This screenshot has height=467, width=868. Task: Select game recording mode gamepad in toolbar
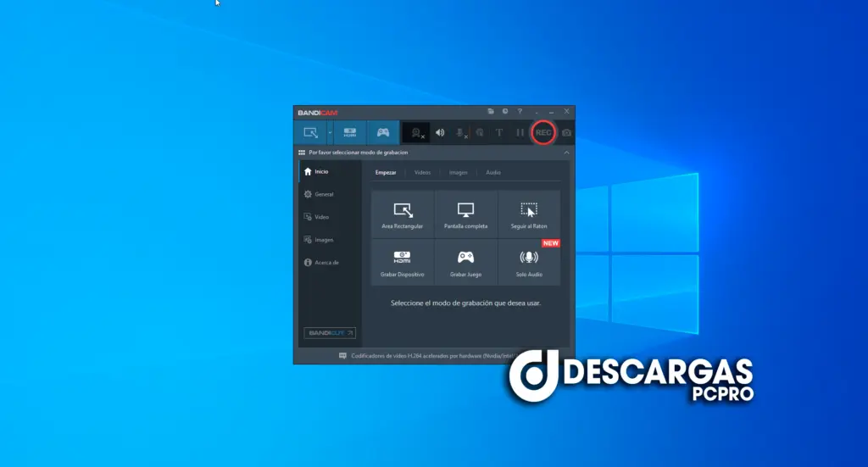click(x=383, y=133)
